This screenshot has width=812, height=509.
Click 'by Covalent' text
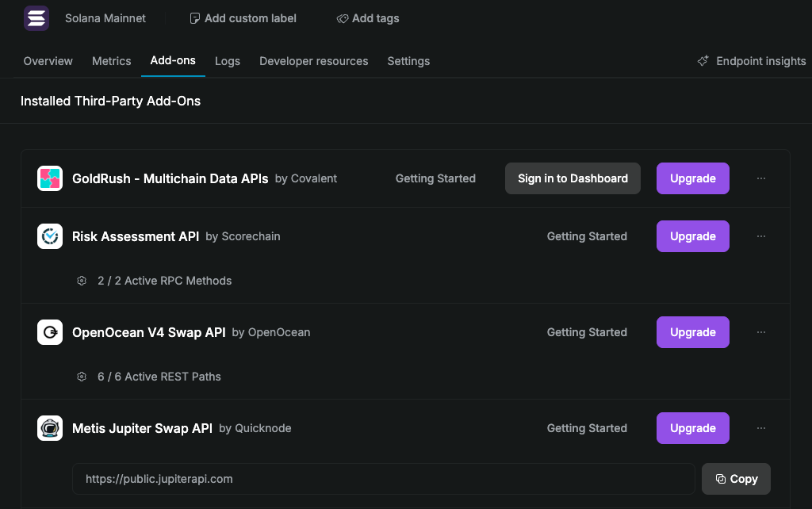click(x=305, y=178)
